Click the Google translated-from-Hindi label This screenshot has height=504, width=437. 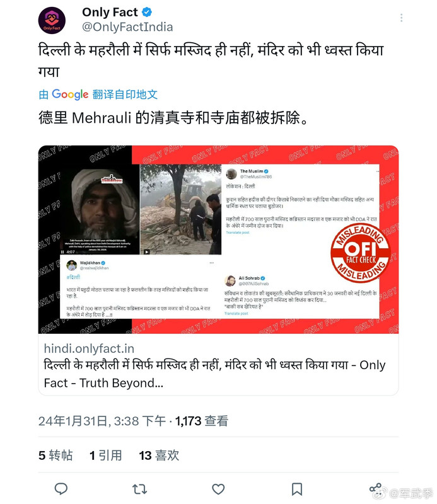98,94
